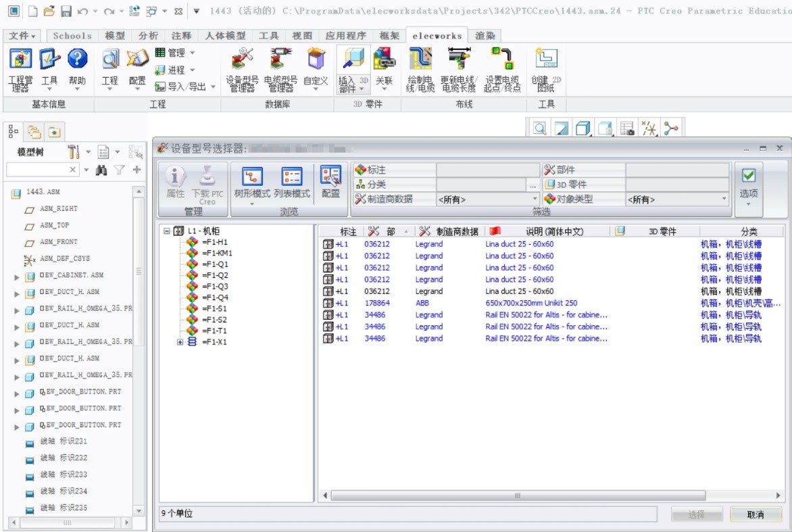Image resolution: width=792 pixels, height=532 pixels.
Task: Select ASM_FRONT in the model tree
Action: click(59, 242)
